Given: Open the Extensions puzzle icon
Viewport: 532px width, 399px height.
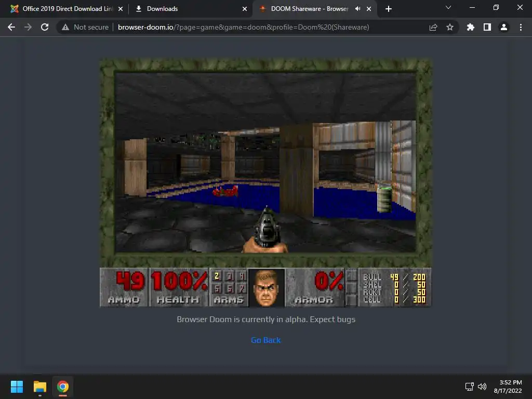Looking at the screenshot, I should point(471,27).
